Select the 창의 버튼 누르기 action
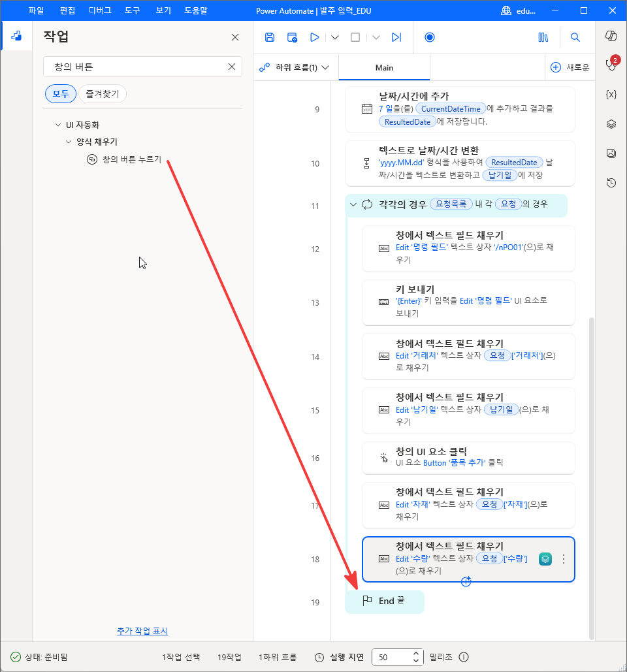 (x=124, y=159)
